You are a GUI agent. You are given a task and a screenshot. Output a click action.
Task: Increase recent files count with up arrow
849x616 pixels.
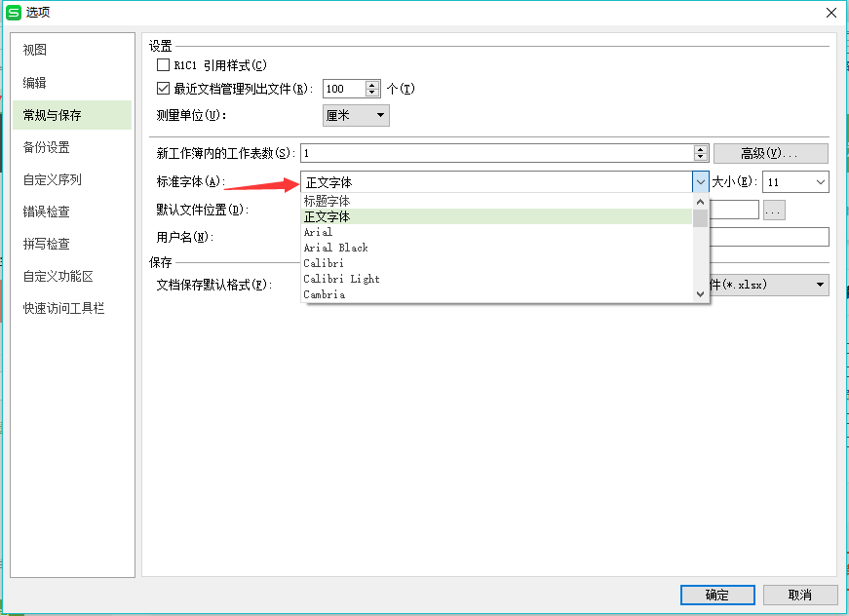click(372, 85)
